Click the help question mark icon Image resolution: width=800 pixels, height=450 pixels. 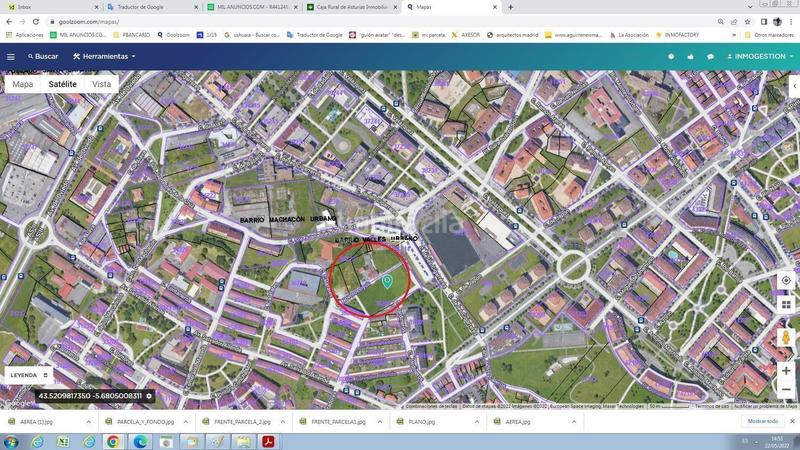click(671, 56)
